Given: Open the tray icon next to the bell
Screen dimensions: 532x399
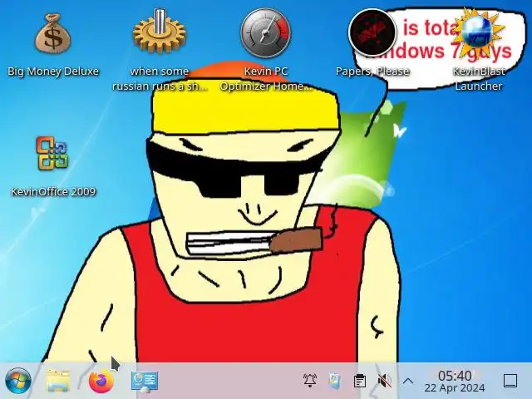Looking at the screenshot, I should click(x=334, y=381).
